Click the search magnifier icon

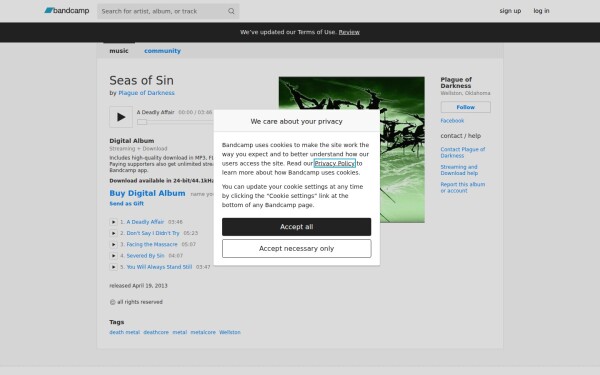pos(231,11)
